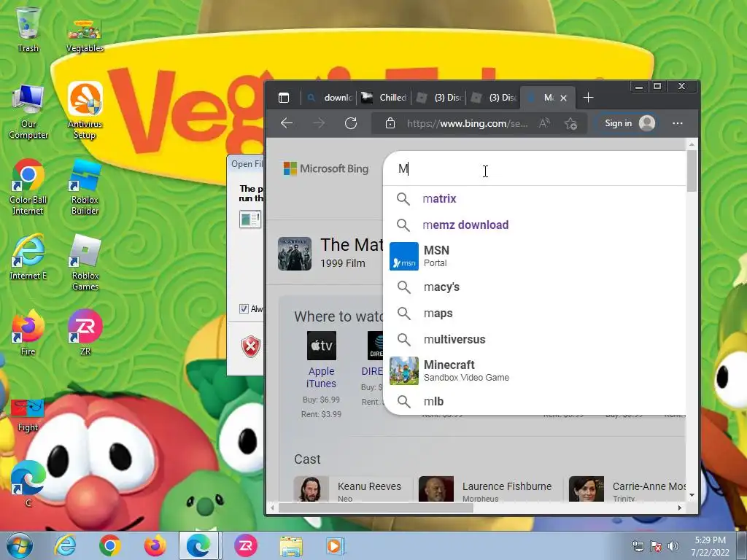Click the Edge address bar URL
747x560 pixels.
coord(467,124)
